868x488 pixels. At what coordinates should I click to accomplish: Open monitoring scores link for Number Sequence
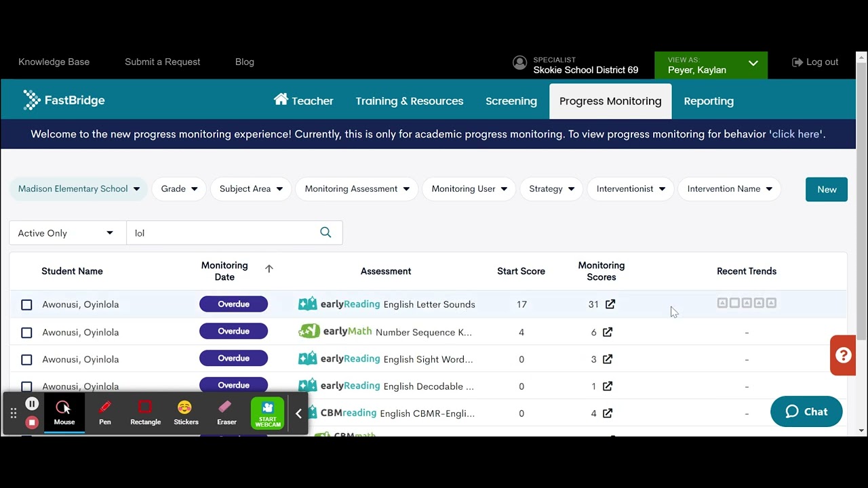click(608, 332)
